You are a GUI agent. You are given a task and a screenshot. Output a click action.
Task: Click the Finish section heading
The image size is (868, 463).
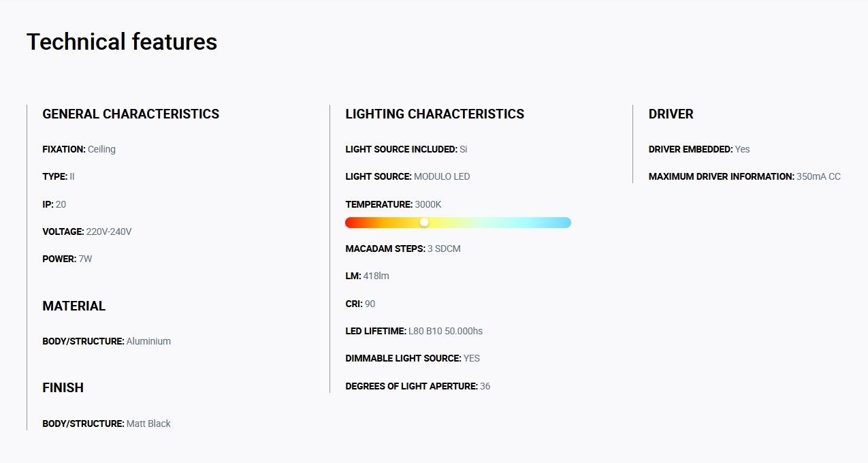click(x=63, y=388)
